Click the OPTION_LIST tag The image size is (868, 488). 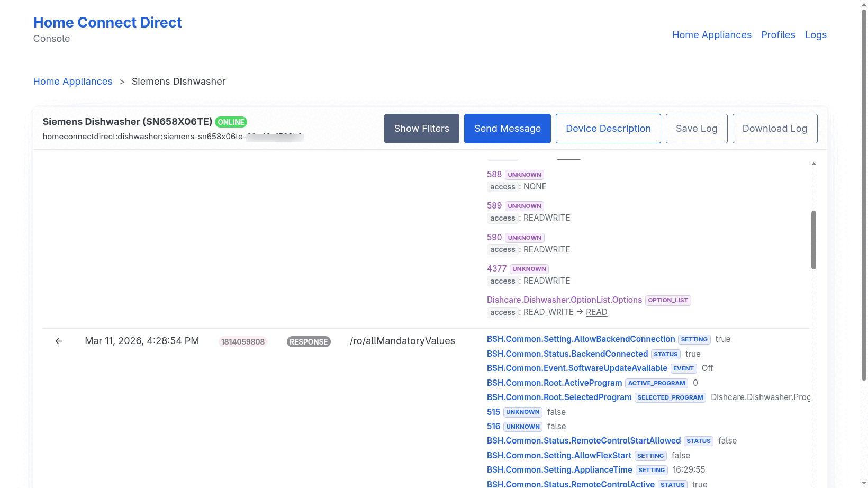coord(668,300)
